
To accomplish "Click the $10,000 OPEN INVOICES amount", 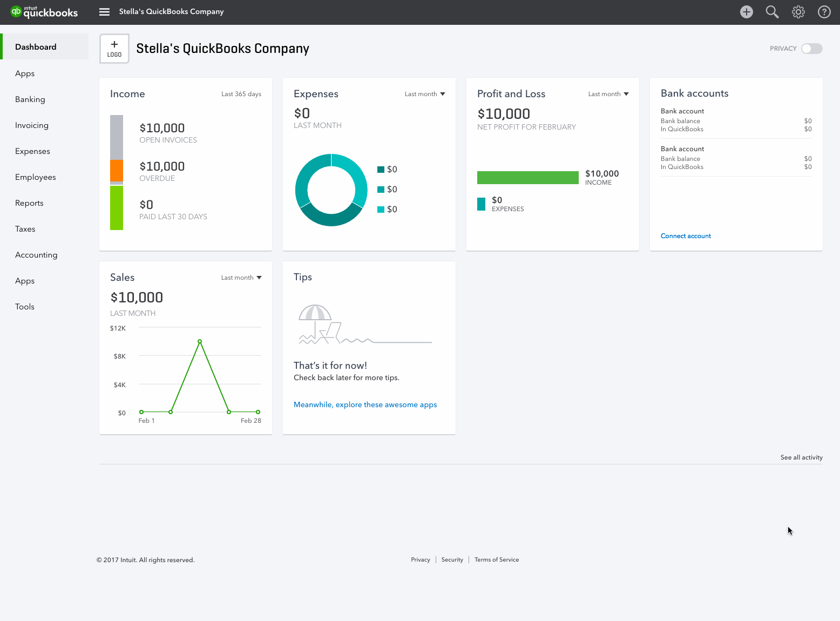I will tap(162, 128).
